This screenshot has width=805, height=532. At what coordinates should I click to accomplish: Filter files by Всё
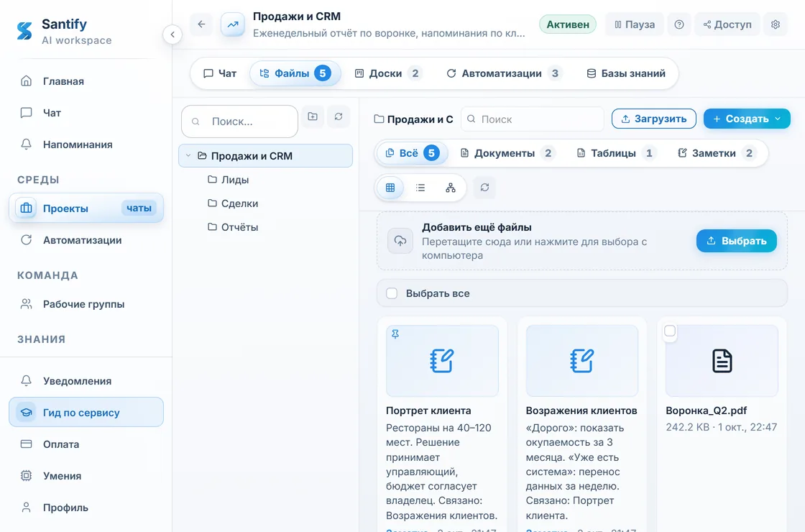point(413,153)
